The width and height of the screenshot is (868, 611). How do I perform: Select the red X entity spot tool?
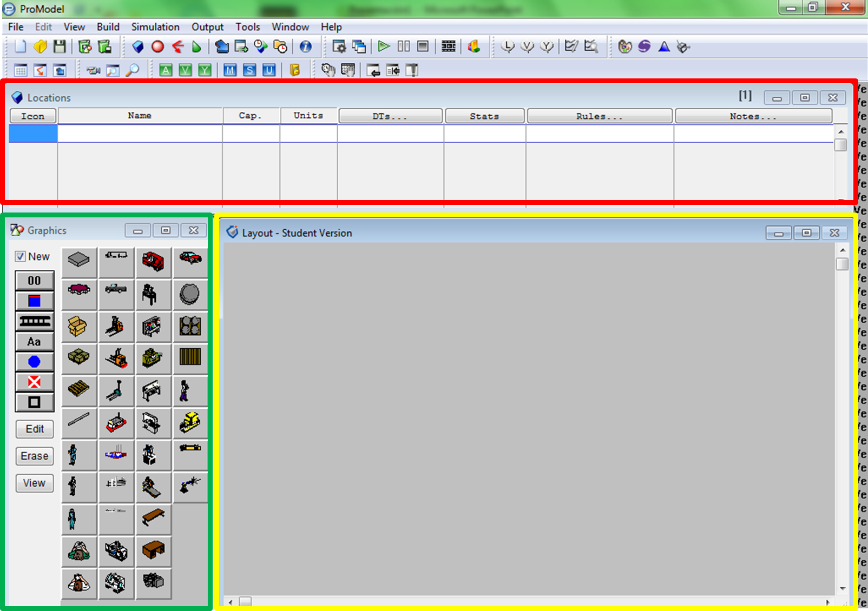pos(34,382)
